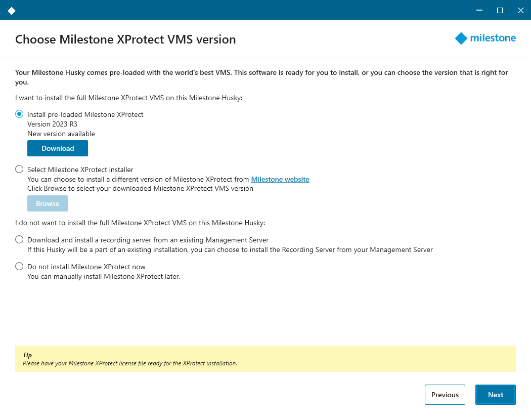The image size is (531, 420).
Task: Click 'Click Browse to select your downloaded' text
Action: [140, 188]
